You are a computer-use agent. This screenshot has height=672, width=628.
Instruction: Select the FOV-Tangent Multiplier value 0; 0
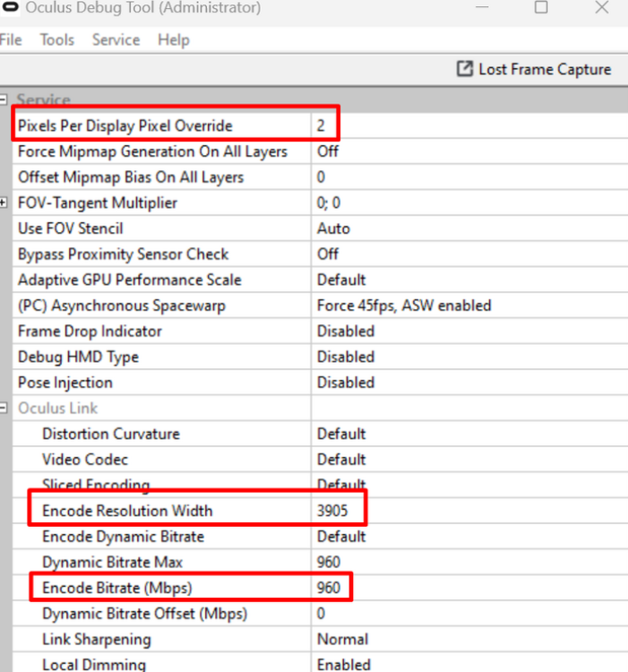pyautogui.click(x=329, y=202)
